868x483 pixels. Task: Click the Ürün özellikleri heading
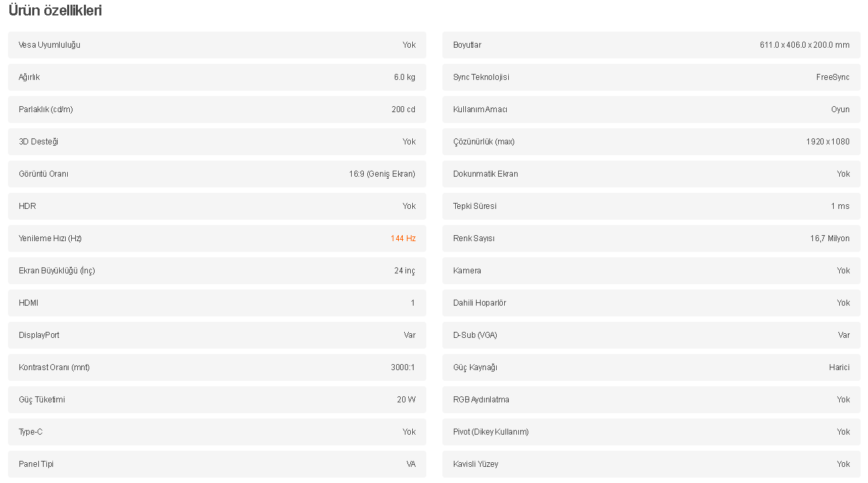pyautogui.click(x=55, y=11)
